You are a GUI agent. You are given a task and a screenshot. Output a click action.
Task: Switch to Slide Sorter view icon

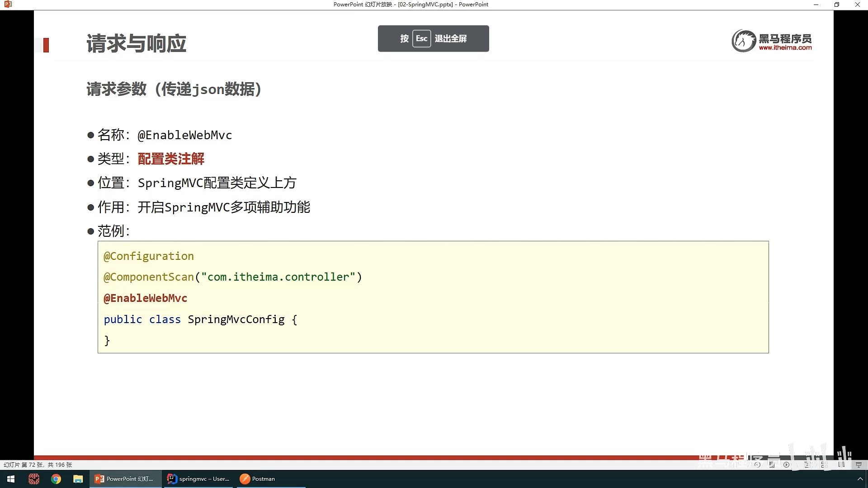[x=824, y=465]
